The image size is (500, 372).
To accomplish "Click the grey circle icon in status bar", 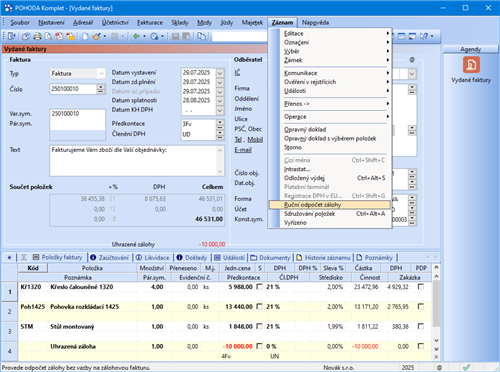I will (x=439, y=368).
